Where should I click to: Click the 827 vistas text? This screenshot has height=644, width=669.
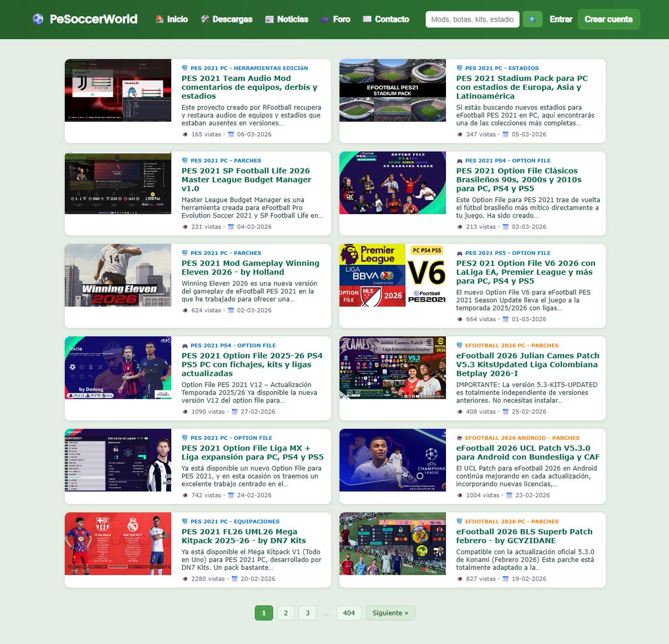coord(481,579)
